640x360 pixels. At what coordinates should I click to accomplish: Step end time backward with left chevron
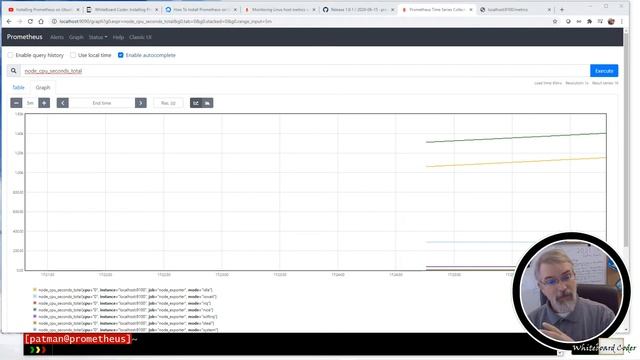[x=62, y=103]
